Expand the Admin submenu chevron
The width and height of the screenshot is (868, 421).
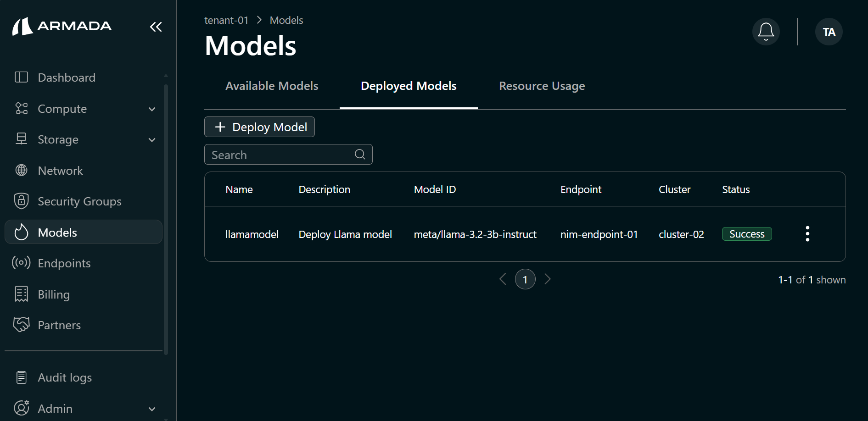152,409
